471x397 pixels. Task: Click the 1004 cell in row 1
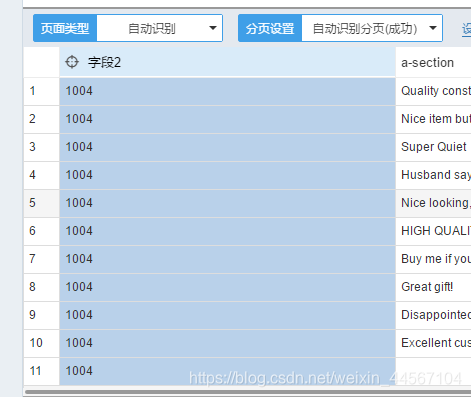pyautogui.click(x=227, y=91)
